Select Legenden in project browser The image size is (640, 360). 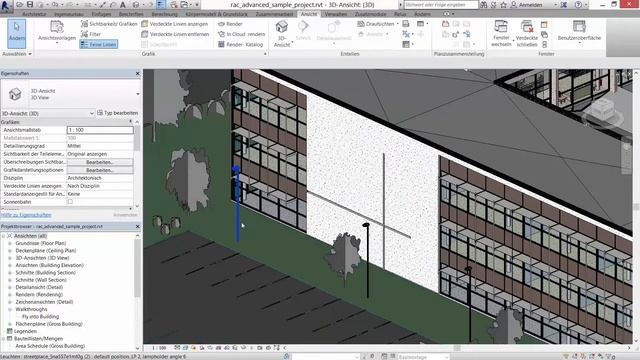click(x=25, y=331)
